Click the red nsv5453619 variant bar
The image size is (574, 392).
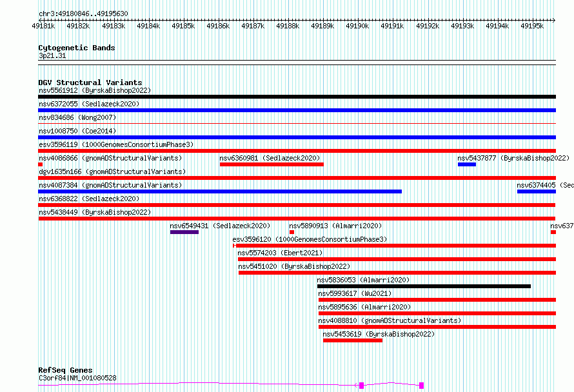353,340
